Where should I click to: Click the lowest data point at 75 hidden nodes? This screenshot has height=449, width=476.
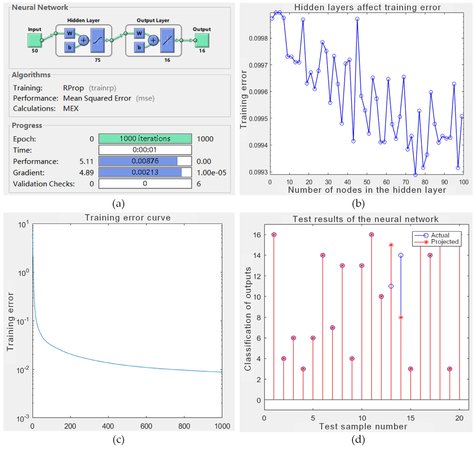pyautogui.click(x=415, y=175)
